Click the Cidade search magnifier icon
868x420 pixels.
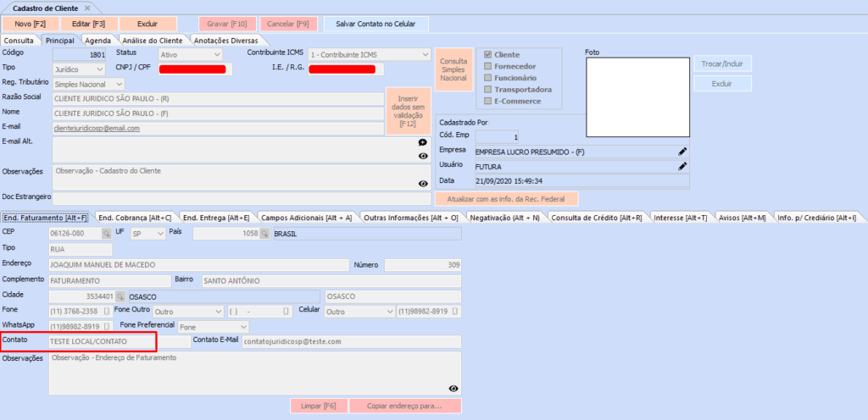pyautogui.click(x=120, y=296)
